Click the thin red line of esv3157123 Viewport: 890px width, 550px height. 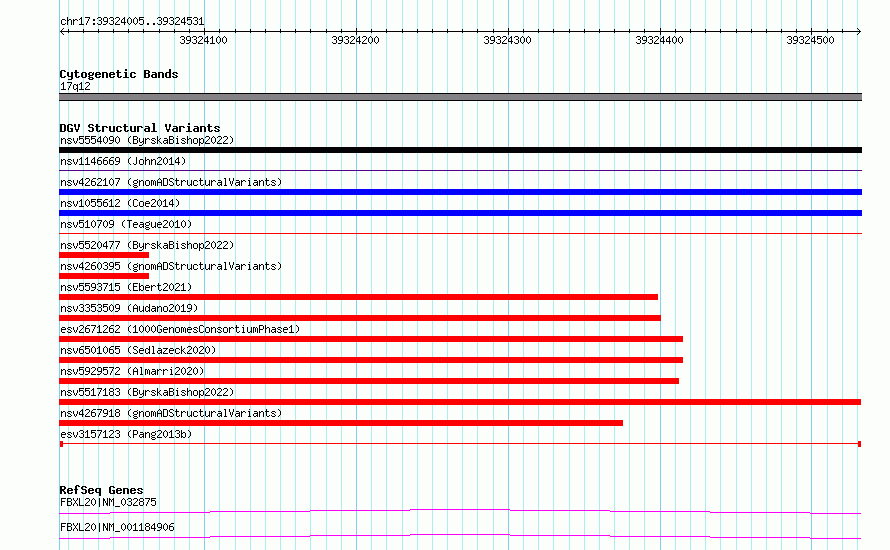[460, 444]
